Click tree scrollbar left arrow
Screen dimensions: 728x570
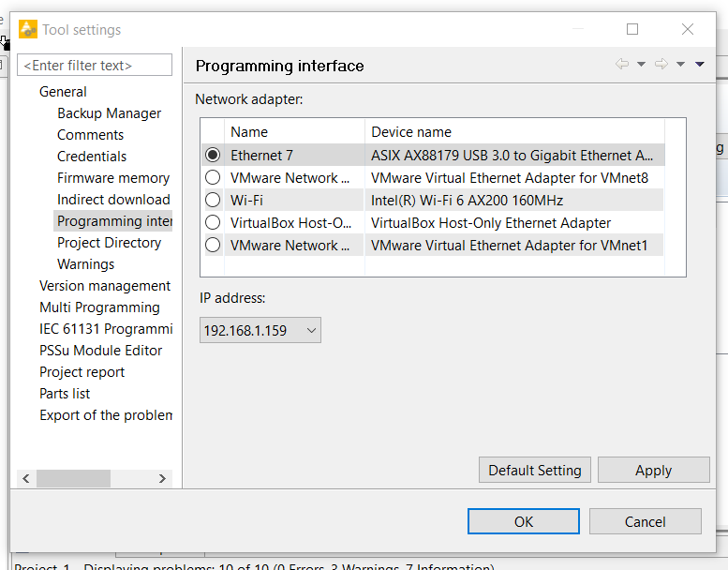(x=26, y=478)
